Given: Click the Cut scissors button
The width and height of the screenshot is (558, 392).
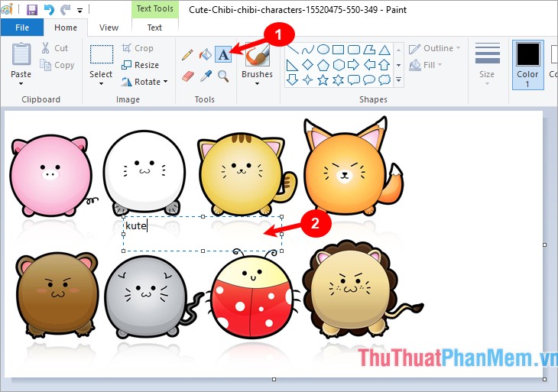Looking at the screenshot, I should (55, 48).
